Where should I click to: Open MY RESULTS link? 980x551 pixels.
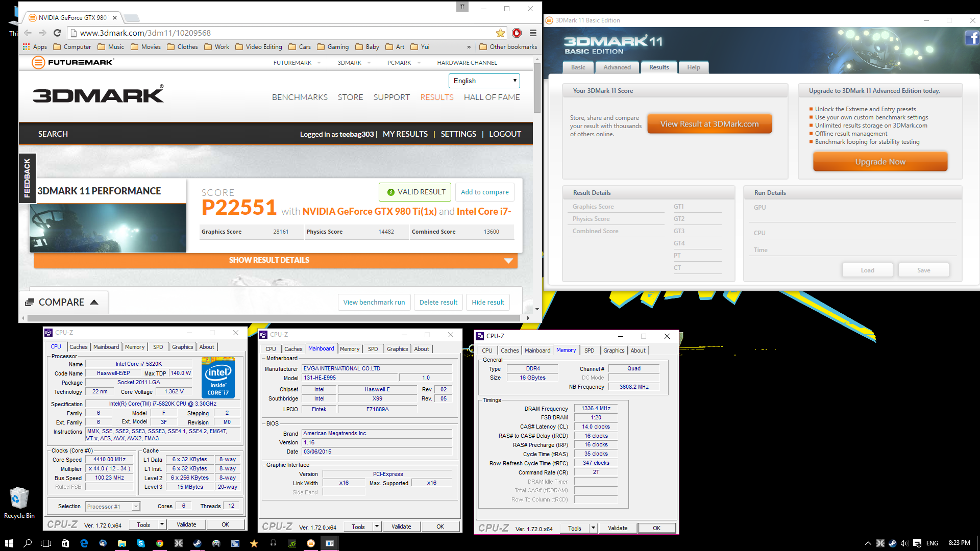(x=405, y=134)
